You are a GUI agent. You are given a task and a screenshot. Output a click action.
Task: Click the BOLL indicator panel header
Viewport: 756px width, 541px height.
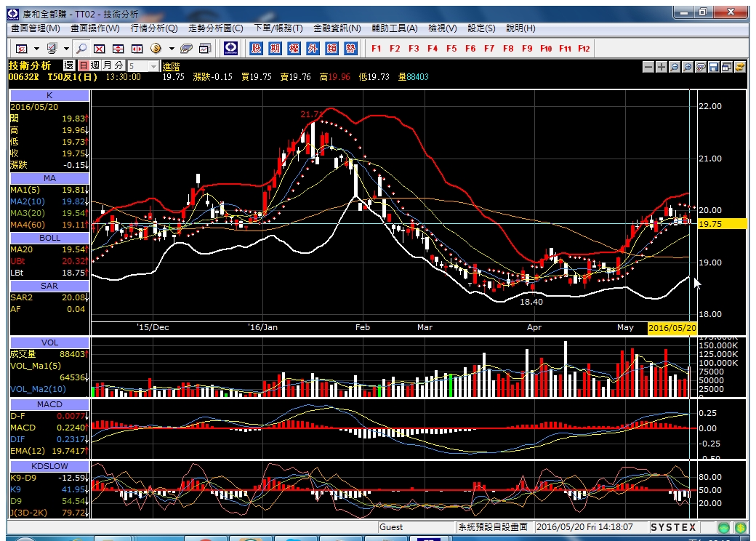49,238
